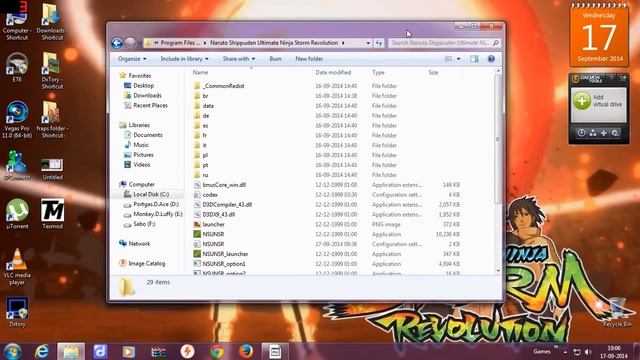Select the NSUNSR_option1 application
The width and height of the screenshot is (640, 360).
[224, 264]
